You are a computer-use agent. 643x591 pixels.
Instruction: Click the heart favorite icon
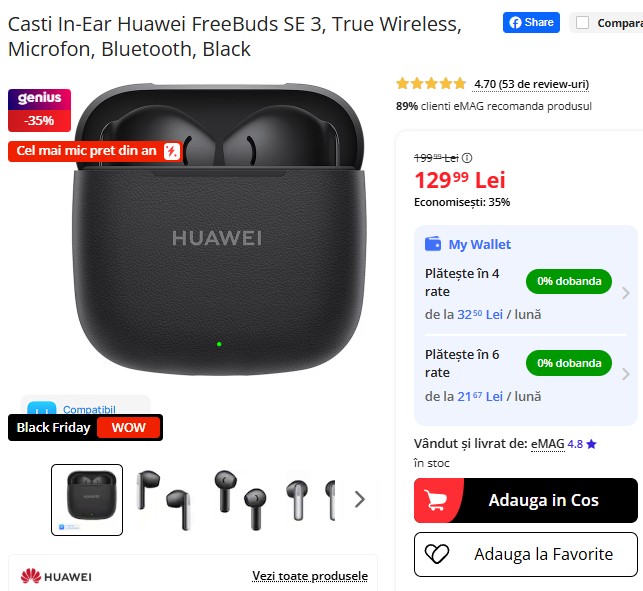(x=437, y=554)
